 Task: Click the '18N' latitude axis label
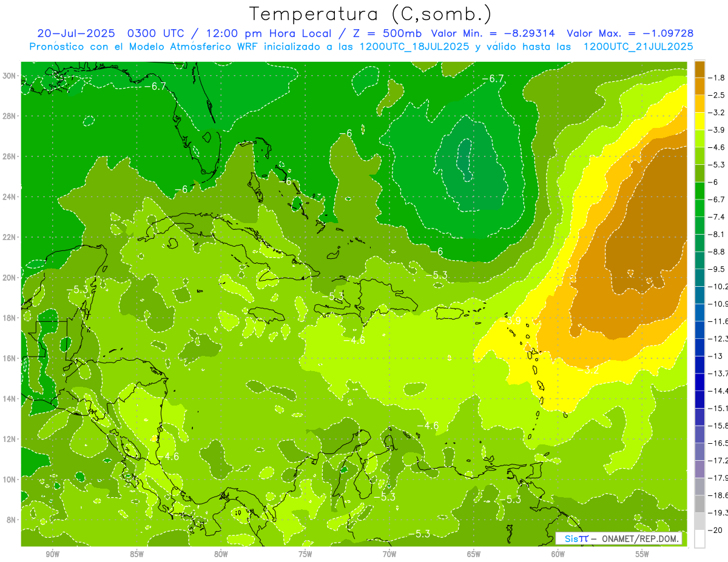(x=9, y=318)
